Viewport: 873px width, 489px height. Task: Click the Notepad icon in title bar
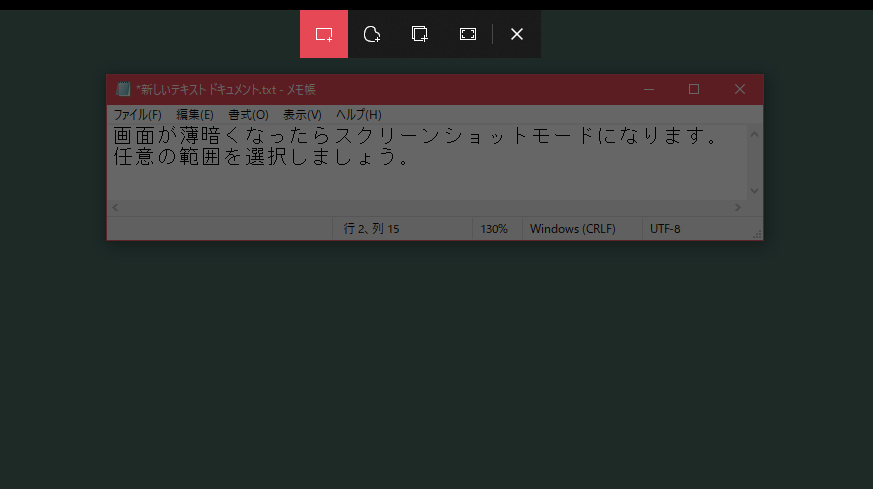tap(123, 89)
